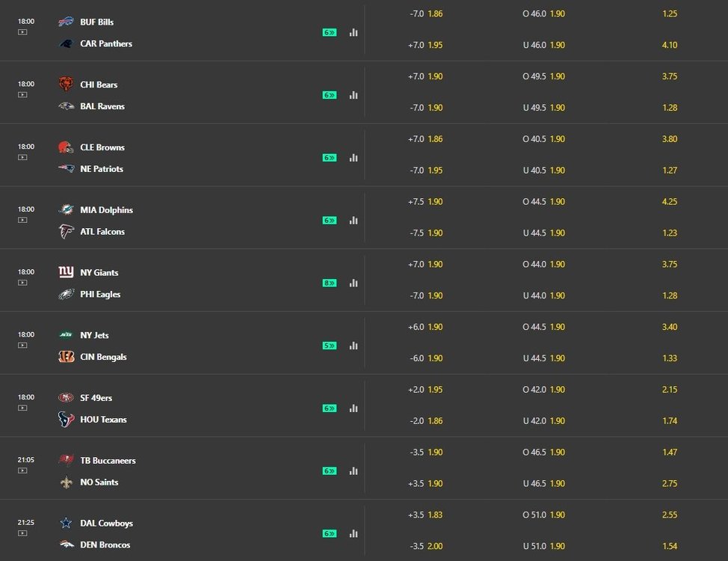Bet Bills moneyline at 1.25
This screenshot has height=561, width=728.
point(669,13)
